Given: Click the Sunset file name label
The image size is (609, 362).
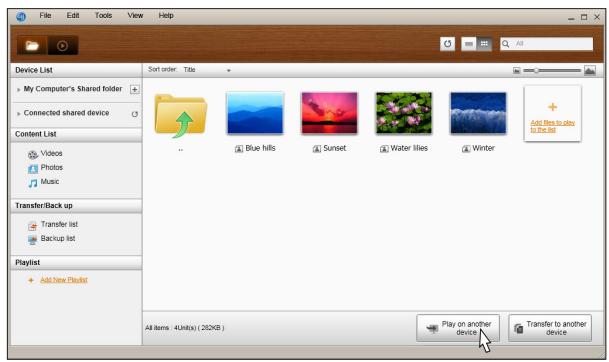Looking at the screenshot, I should point(334,148).
